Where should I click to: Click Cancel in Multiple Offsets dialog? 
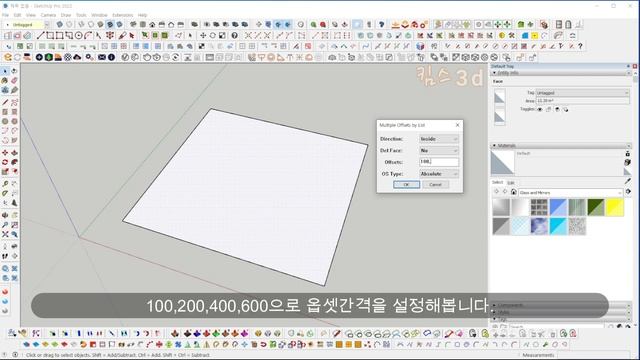click(436, 184)
